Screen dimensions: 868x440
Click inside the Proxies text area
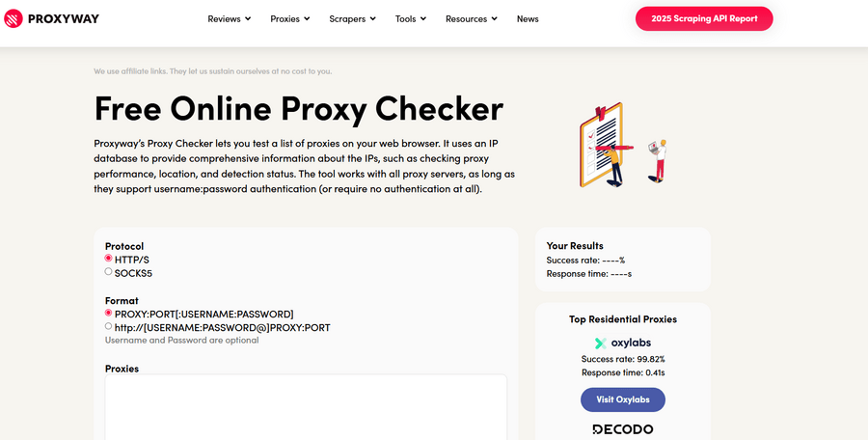(x=306, y=407)
